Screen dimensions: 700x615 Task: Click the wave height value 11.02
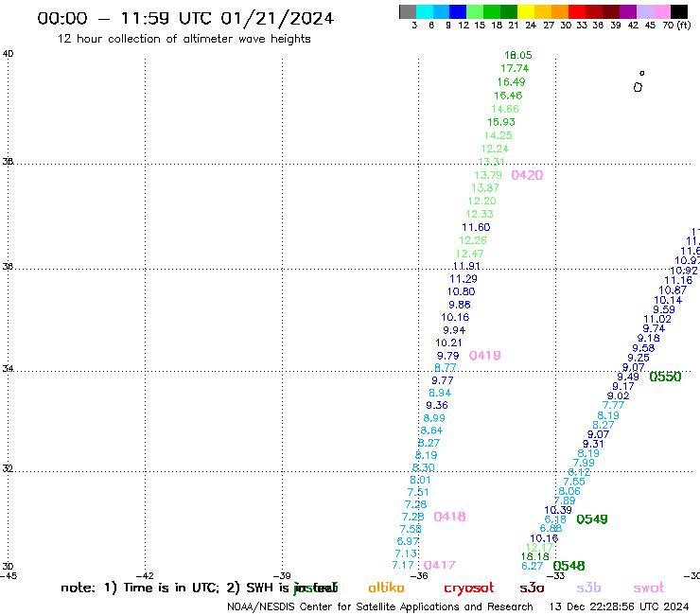tap(657, 320)
